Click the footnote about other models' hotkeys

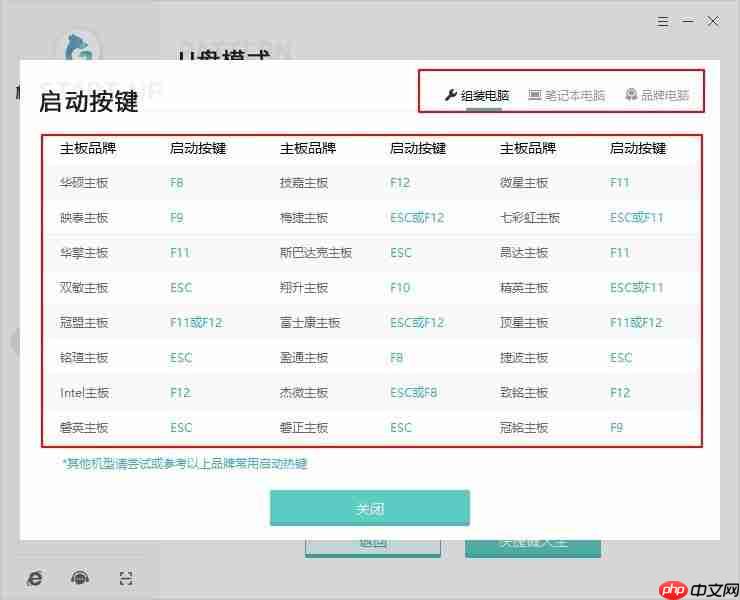pyautogui.click(x=185, y=464)
